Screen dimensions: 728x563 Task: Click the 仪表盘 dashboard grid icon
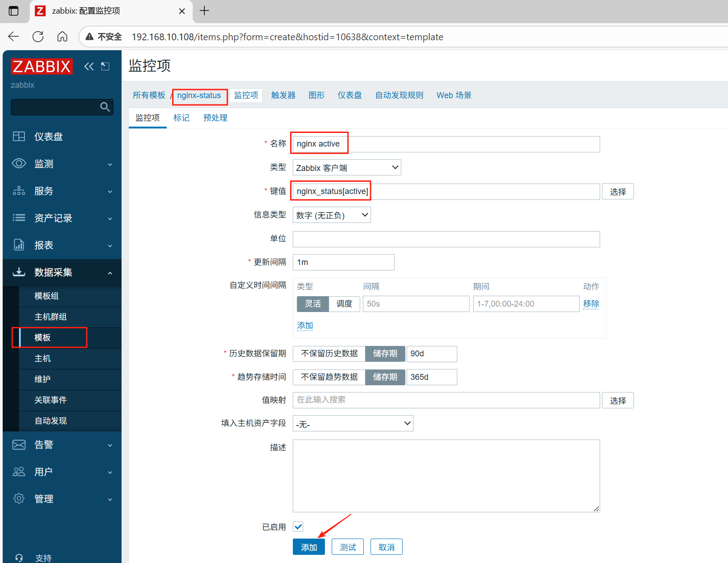(x=19, y=137)
